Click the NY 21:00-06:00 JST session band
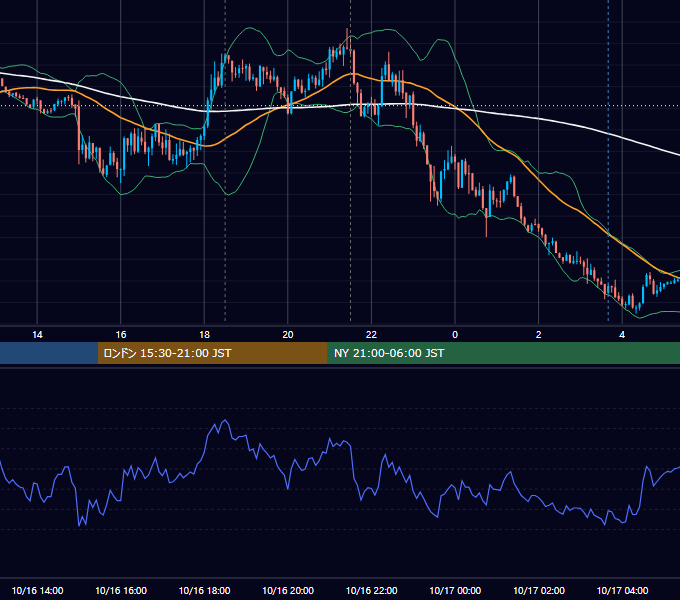 coord(503,353)
